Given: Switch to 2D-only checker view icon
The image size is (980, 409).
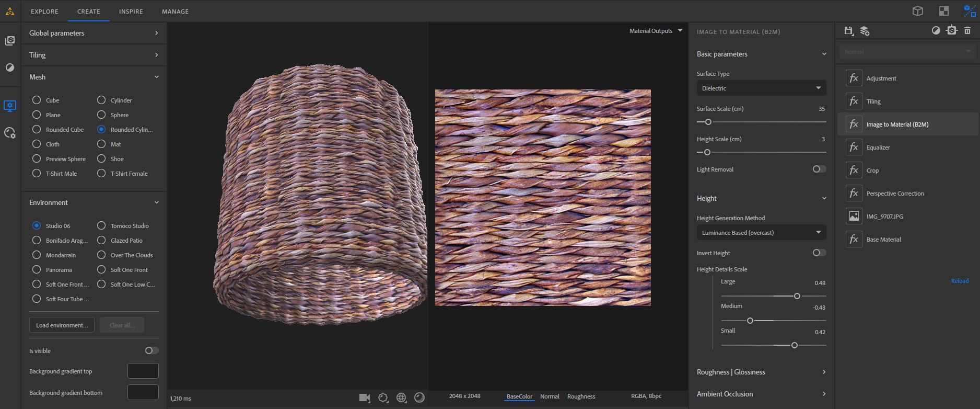Looking at the screenshot, I should (x=943, y=11).
